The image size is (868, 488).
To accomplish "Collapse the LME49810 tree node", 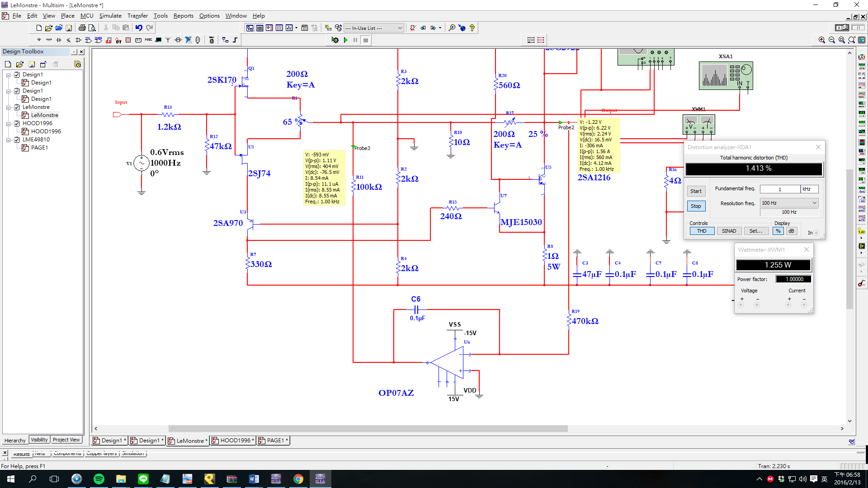I will pyautogui.click(x=9, y=140).
